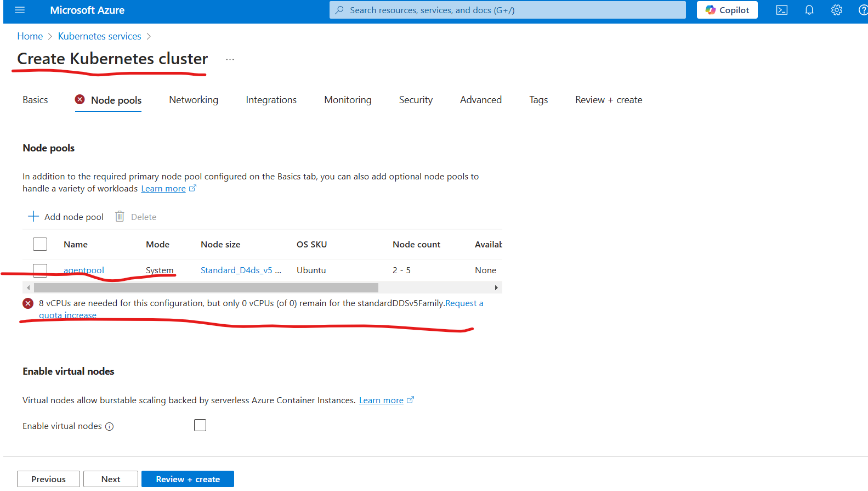Open notifications bell
The height and width of the screenshot is (491, 868).
[x=809, y=10]
